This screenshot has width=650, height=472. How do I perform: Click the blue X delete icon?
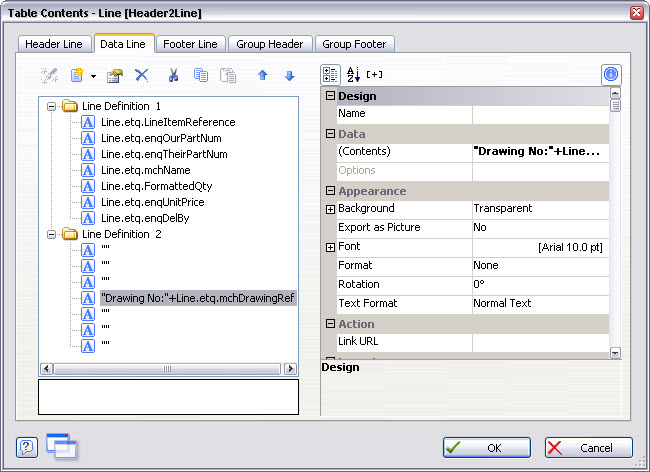pos(142,75)
